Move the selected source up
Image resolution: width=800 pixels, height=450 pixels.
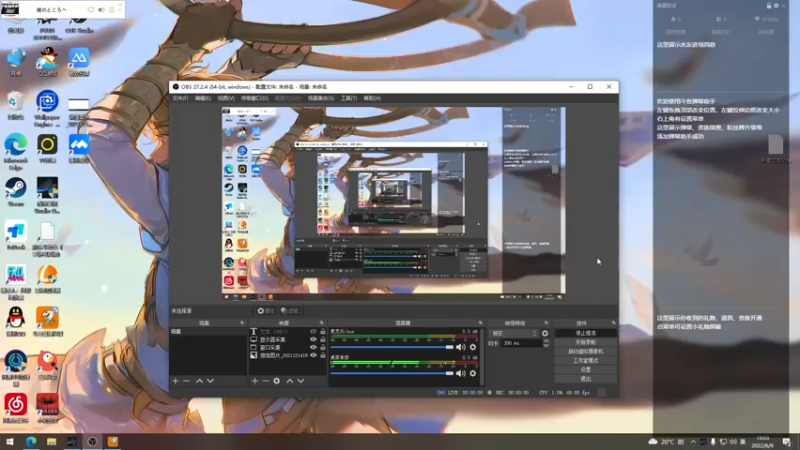pyautogui.click(x=290, y=381)
